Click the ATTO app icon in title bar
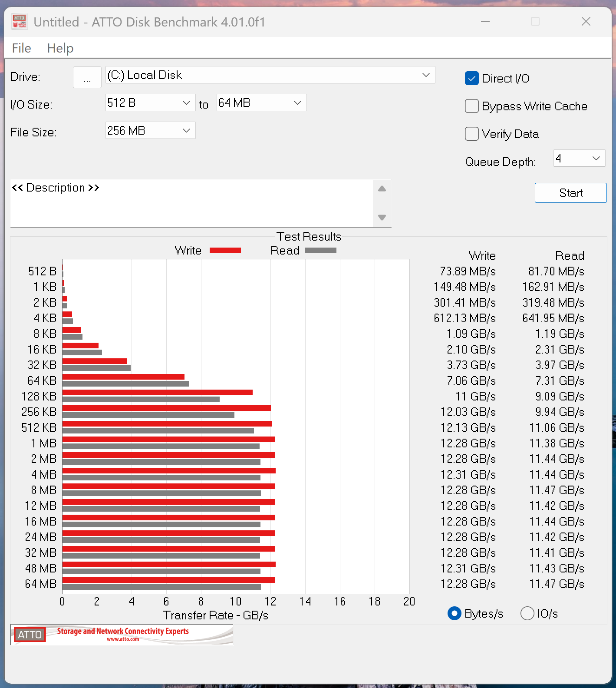Viewport: 616px width, 688px height. 20,22
